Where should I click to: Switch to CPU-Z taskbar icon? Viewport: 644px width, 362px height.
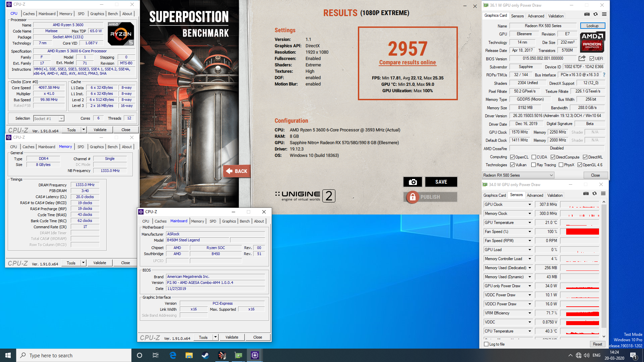255,355
